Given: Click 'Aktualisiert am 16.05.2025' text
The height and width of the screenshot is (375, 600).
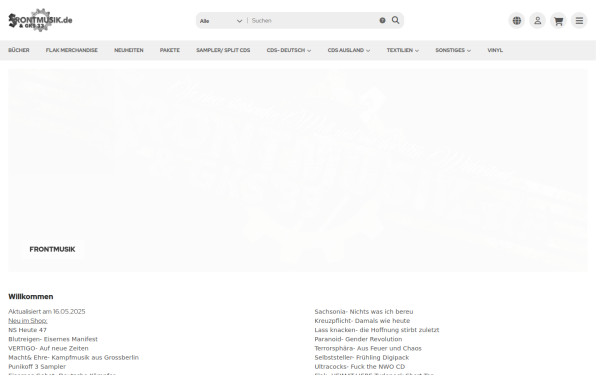Looking at the screenshot, I should [x=47, y=311].
